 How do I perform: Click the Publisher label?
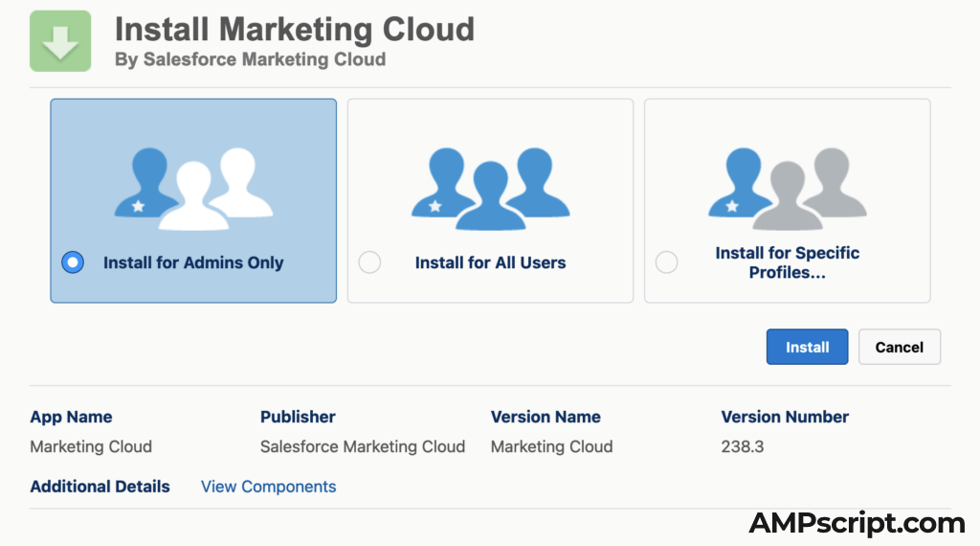point(298,417)
